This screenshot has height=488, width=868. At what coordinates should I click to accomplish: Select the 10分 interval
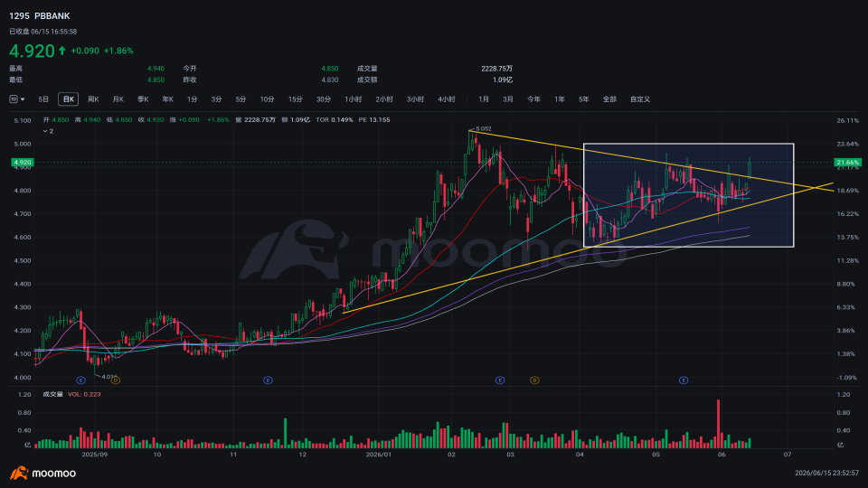point(267,99)
